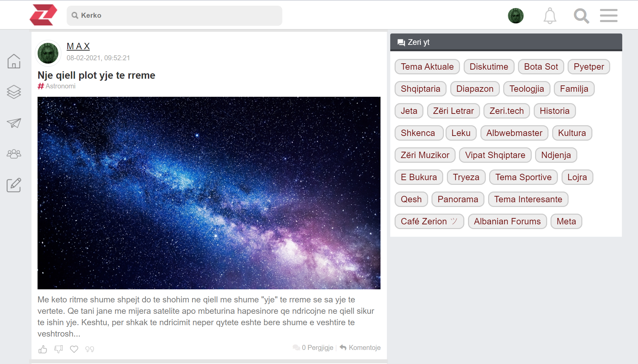The height and width of the screenshot is (364, 638).
Task: Open your profile avatar in the top bar
Action: (x=516, y=15)
